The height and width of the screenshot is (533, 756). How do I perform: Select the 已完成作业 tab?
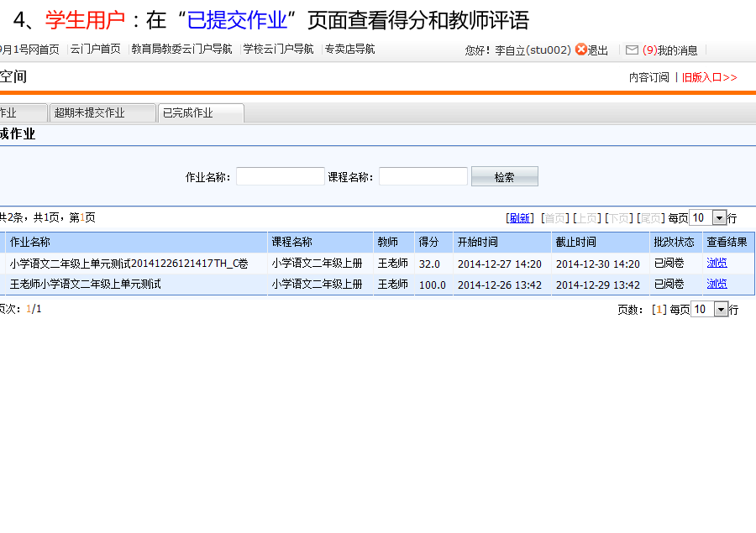[188, 112]
